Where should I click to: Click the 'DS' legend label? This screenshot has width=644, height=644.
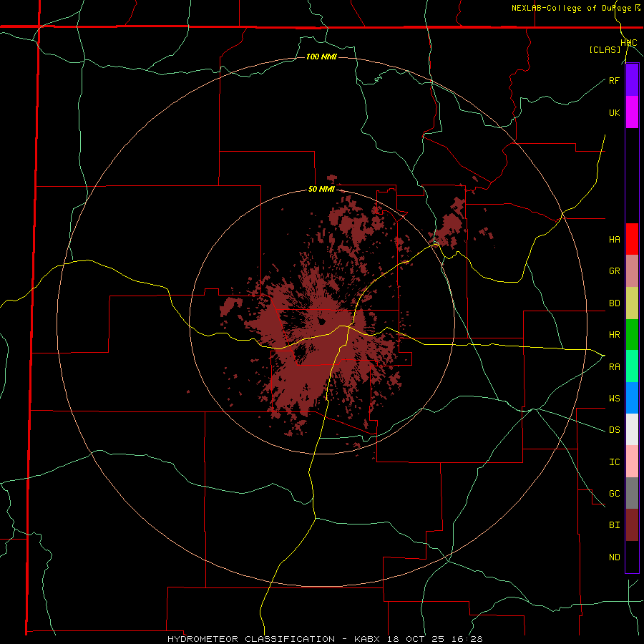coord(614,429)
